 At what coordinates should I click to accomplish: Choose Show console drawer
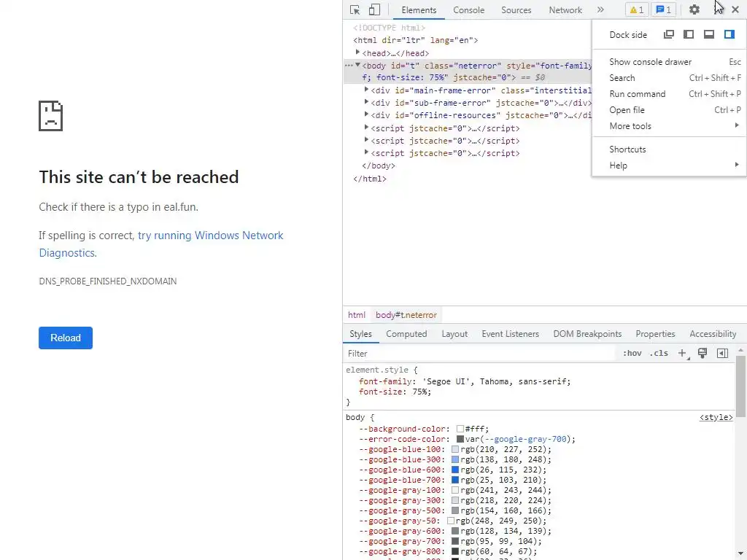point(670,62)
